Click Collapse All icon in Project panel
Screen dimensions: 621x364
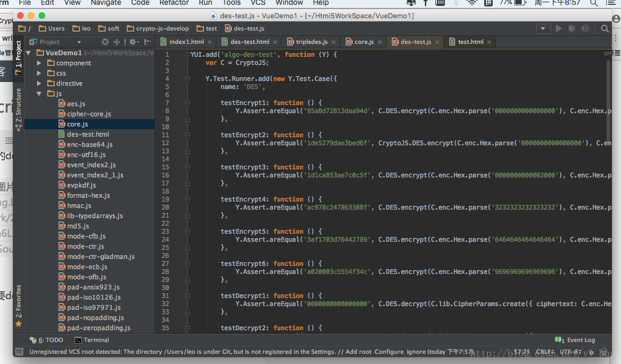(116, 41)
